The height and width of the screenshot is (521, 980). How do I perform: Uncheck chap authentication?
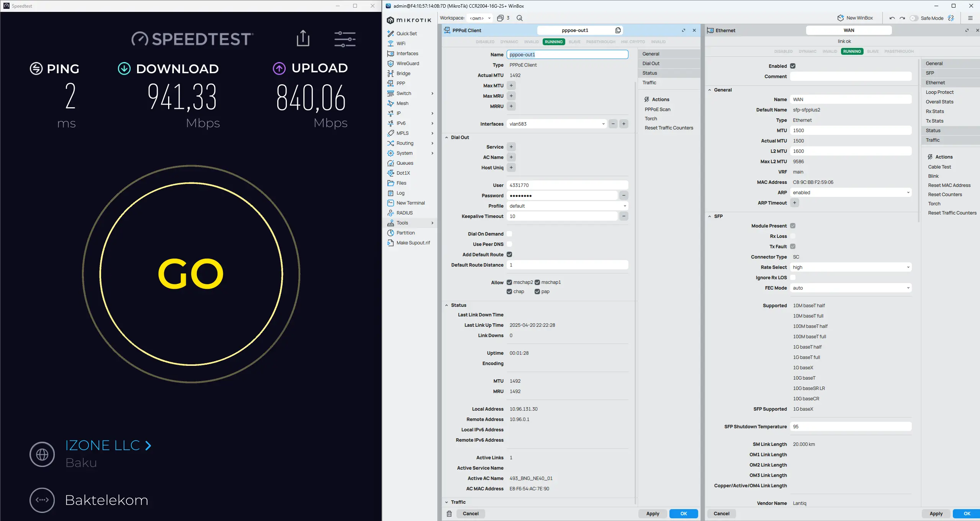pyautogui.click(x=509, y=292)
